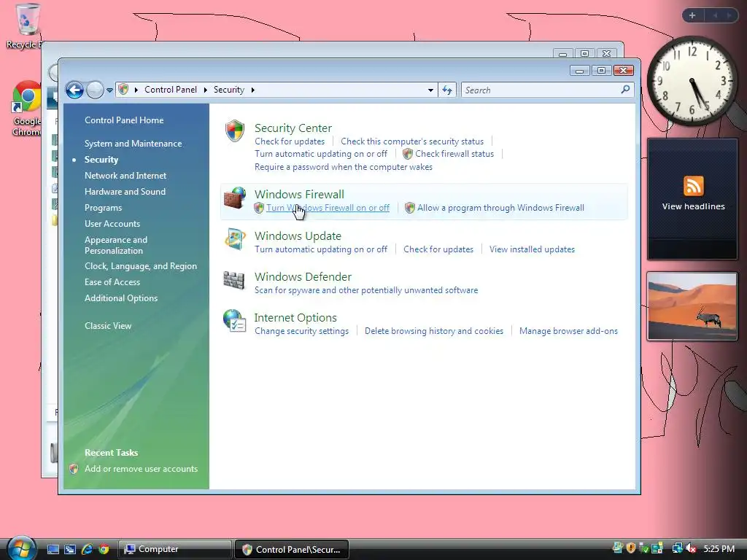747x560 pixels.
Task: Click the Security Center shield icon
Action: [x=235, y=131]
